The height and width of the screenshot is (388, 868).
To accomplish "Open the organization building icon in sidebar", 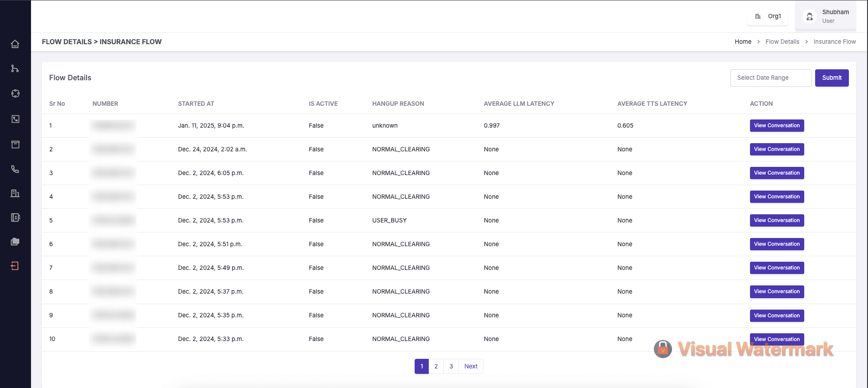I will pyautogui.click(x=15, y=193).
